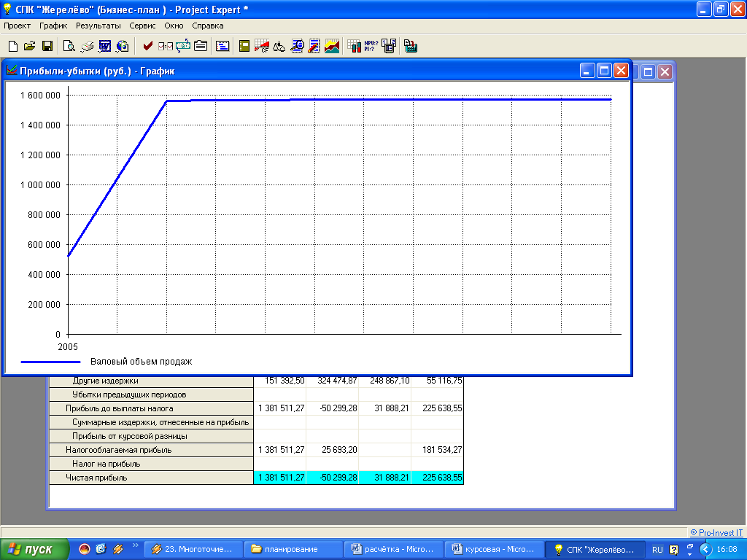747x560 pixels.
Task: Open the Проект menu
Action: [18, 26]
